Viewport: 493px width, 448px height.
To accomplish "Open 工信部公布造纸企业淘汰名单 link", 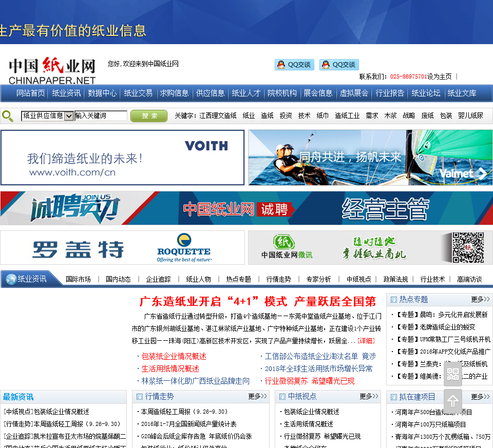I will pyautogui.click(x=320, y=357).
